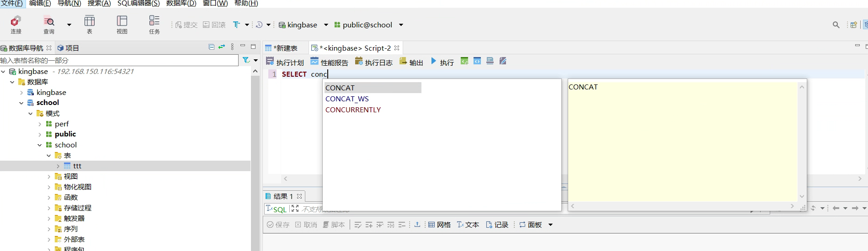Click the search magnifier icon at top right

(x=836, y=25)
